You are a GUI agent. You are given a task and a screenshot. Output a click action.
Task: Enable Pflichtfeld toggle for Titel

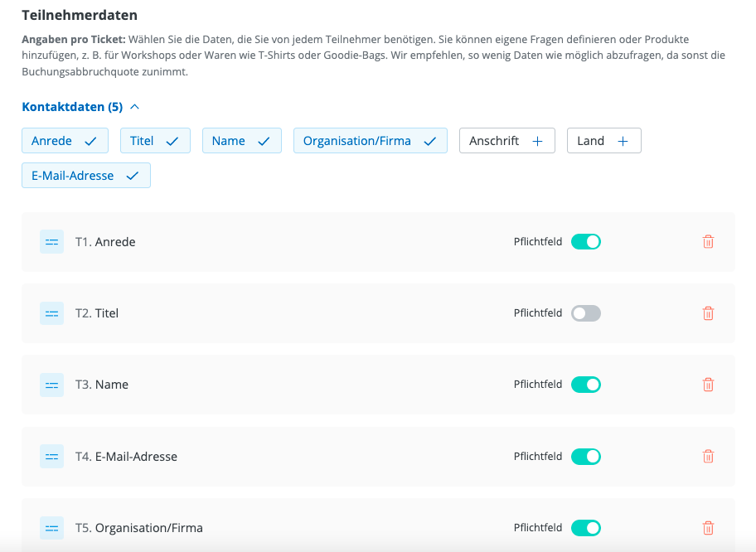pos(585,313)
